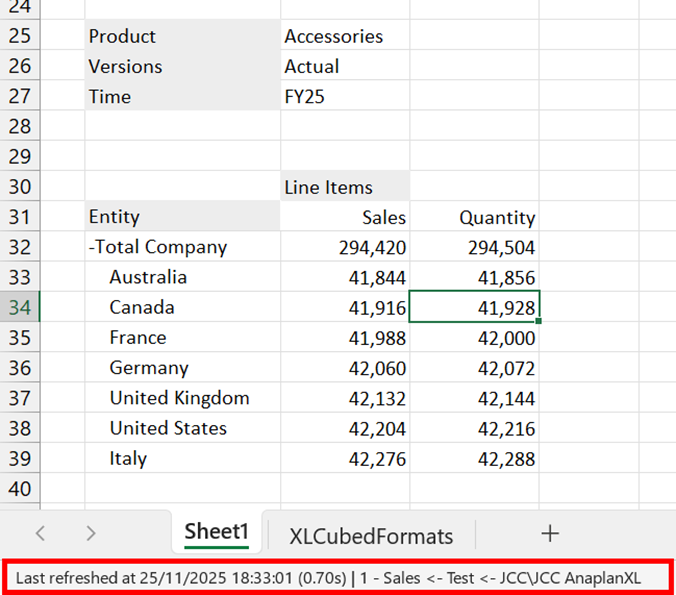The width and height of the screenshot is (676, 595).
Task: Select the Australia entity cell
Action: coord(148,277)
